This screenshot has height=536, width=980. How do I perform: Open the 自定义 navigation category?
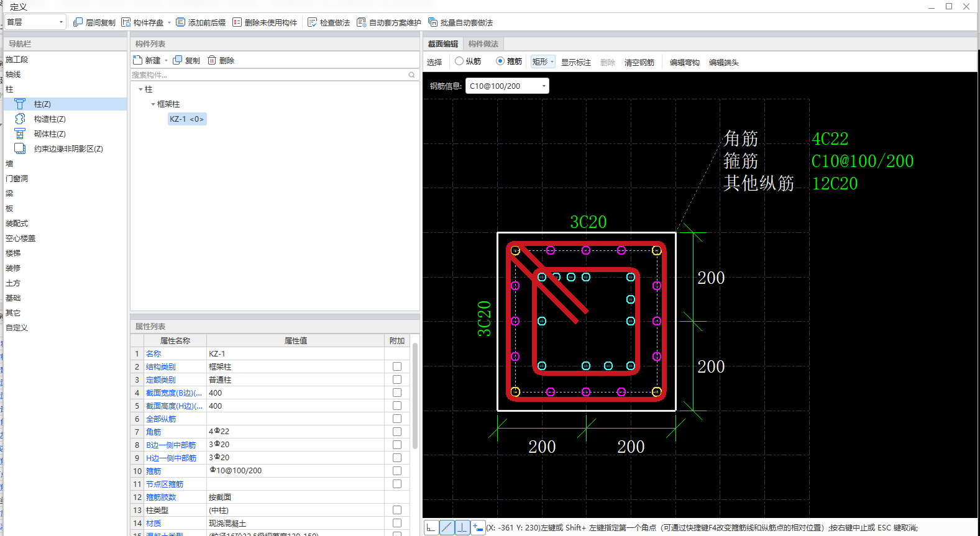click(x=17, y=327)
